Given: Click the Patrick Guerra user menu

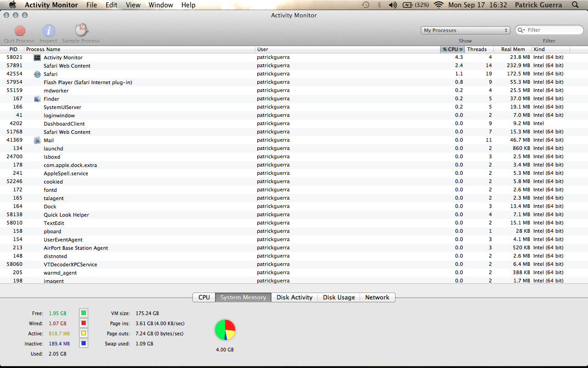Looking at the screenshot, I should point(538,5).
